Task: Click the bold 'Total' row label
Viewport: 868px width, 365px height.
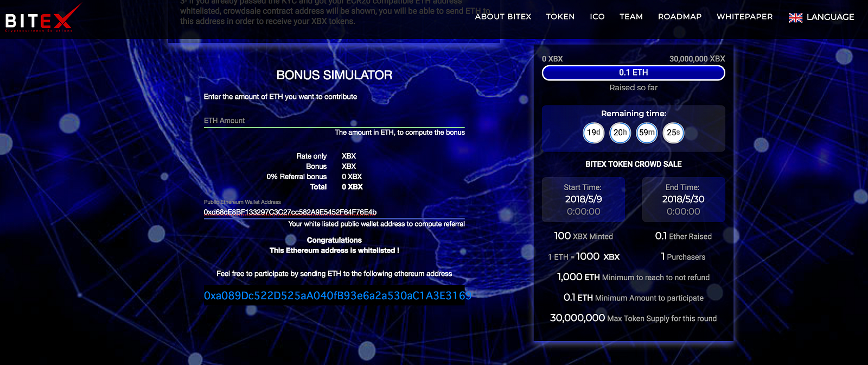Action: click(x=318, y=187)
